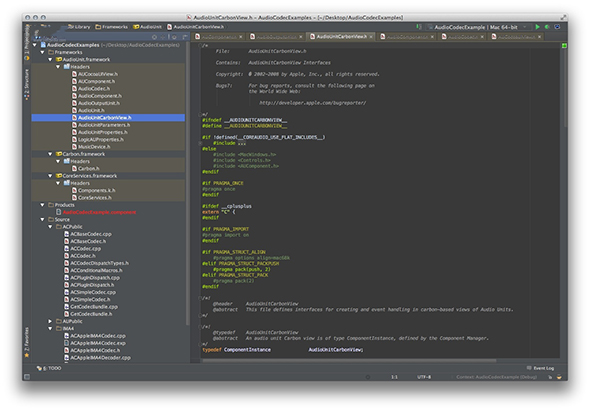Viewport: 590px width, 411px height.
Task: Collapse the Products folder
Action: (43, 205)
